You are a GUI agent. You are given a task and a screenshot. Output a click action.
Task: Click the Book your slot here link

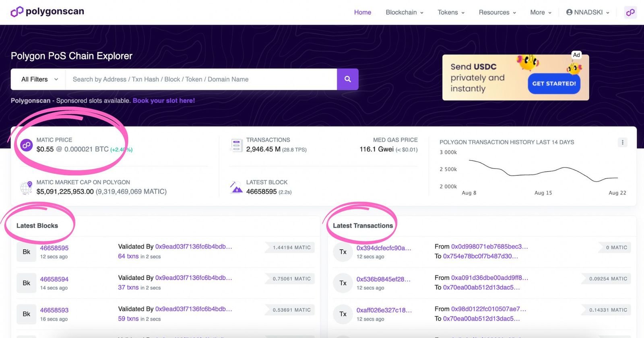(164, 101)
